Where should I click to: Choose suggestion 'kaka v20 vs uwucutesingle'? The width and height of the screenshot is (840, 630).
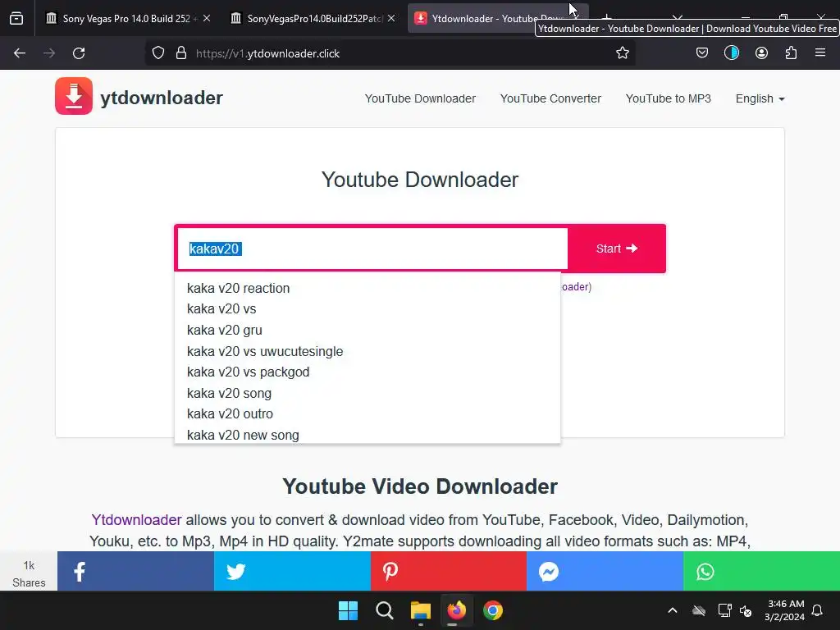click(367, 351)
